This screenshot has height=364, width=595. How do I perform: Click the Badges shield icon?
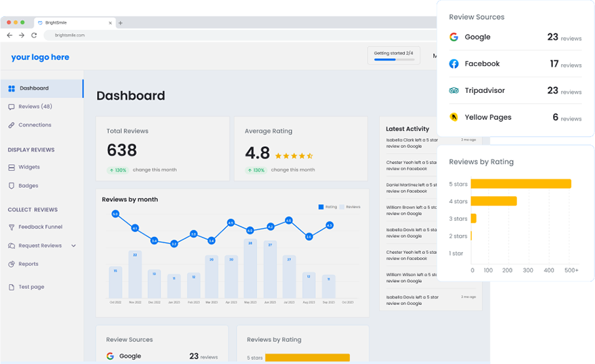tap(12, 186)
